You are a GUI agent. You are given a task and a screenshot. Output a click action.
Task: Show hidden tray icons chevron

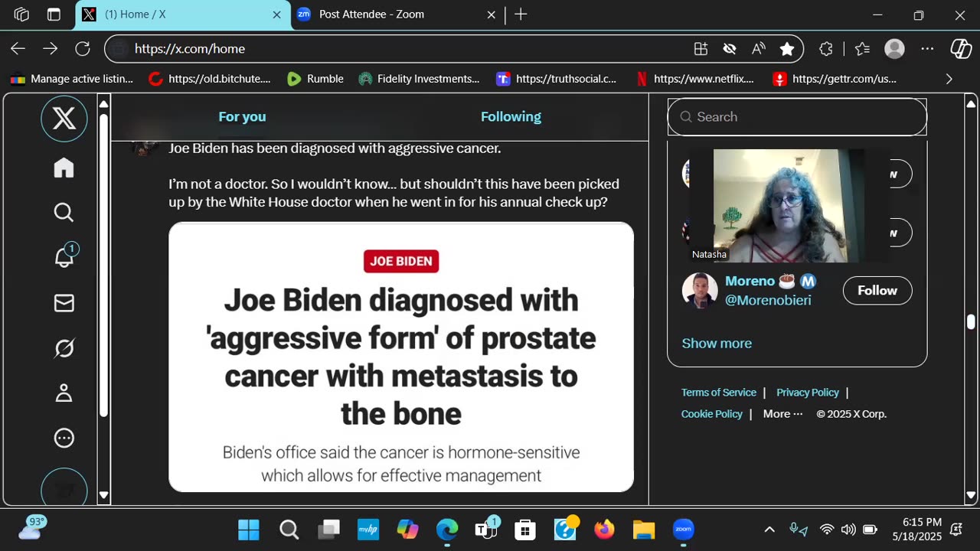coord(769,530)
